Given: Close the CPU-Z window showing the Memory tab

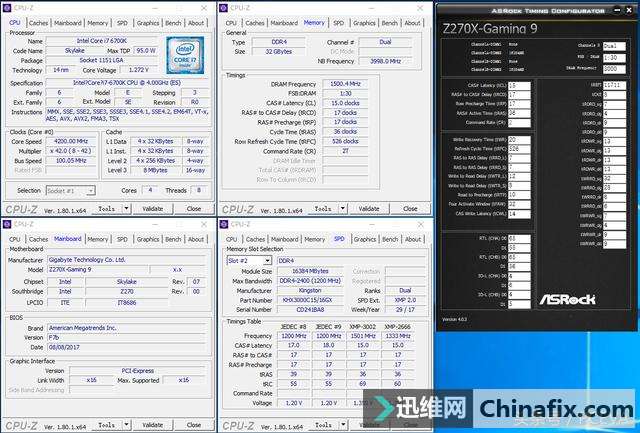Looking at the screenshot, I should click(420, 8).
